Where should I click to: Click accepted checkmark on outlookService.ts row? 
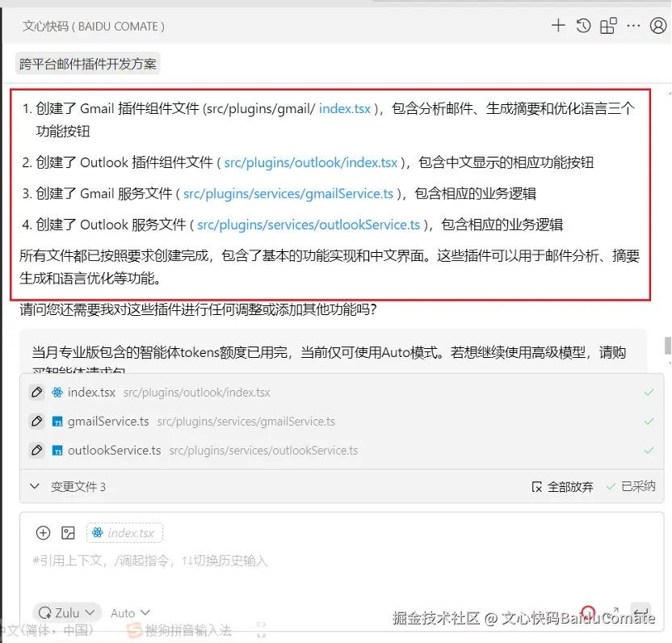[x=649, y=451]
